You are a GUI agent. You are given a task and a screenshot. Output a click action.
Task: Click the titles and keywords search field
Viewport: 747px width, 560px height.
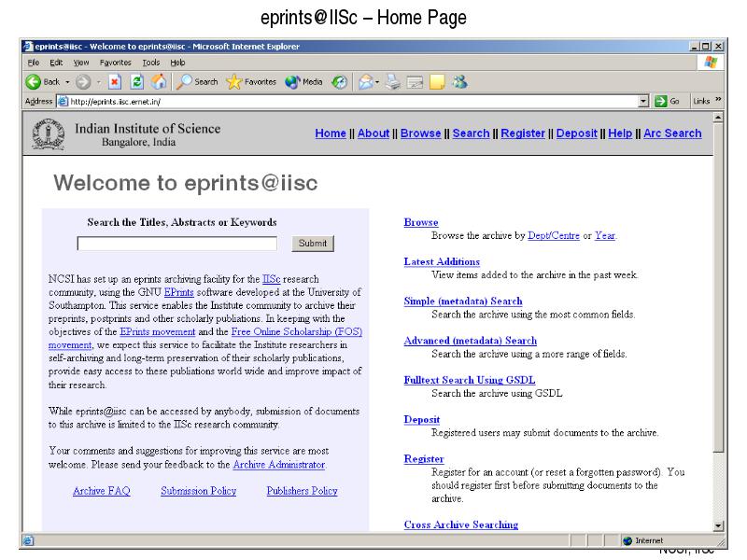(177, 244)
